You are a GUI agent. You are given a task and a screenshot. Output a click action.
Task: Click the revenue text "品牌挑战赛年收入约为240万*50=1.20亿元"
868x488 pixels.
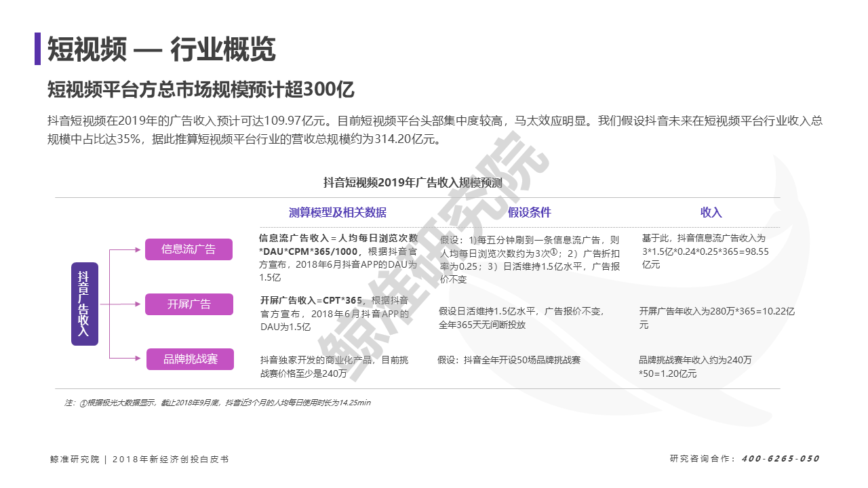[x=695, y=367]
